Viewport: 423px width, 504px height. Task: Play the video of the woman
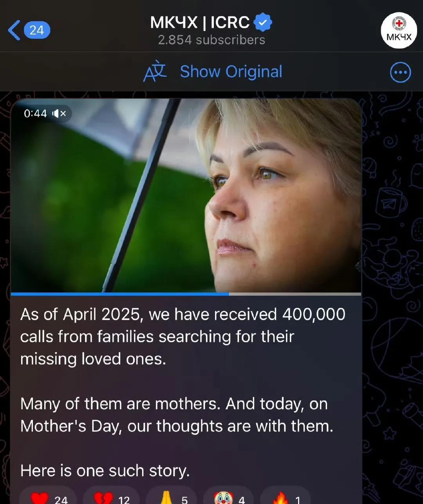[186, 195]
